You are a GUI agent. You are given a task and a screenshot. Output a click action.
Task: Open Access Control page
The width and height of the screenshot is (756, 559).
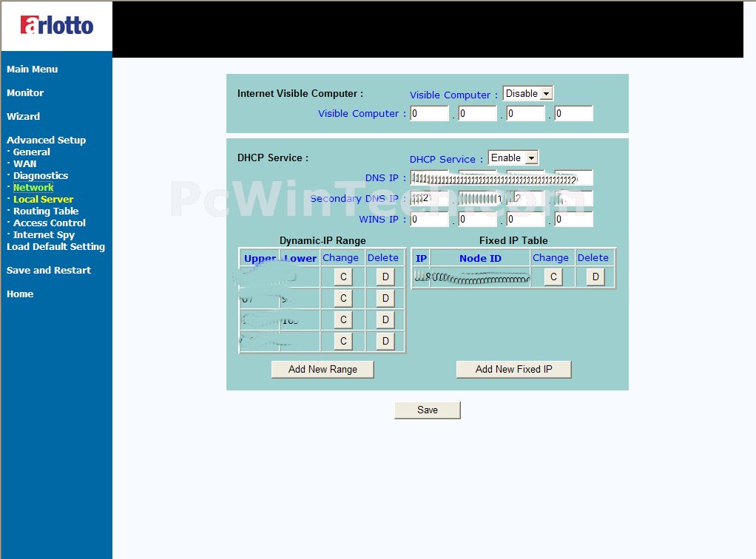point(50,223)
